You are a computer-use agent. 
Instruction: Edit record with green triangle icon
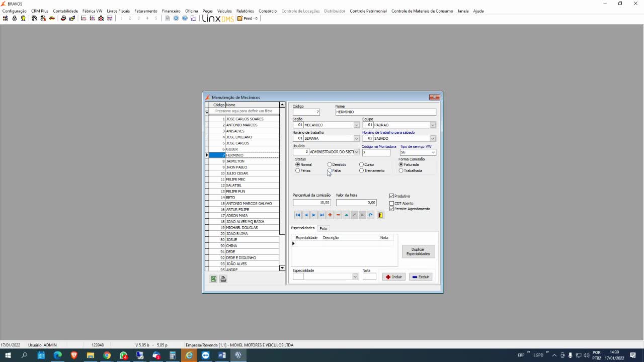point(346,215)
